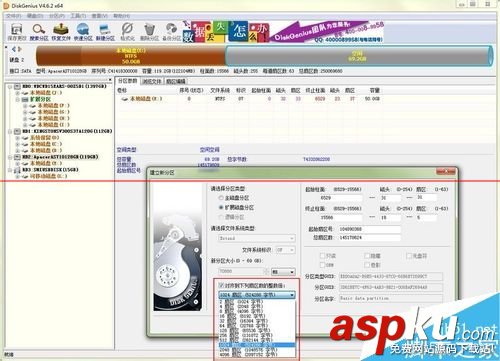Close the 建立新分区 dialog

pos(446,172)
